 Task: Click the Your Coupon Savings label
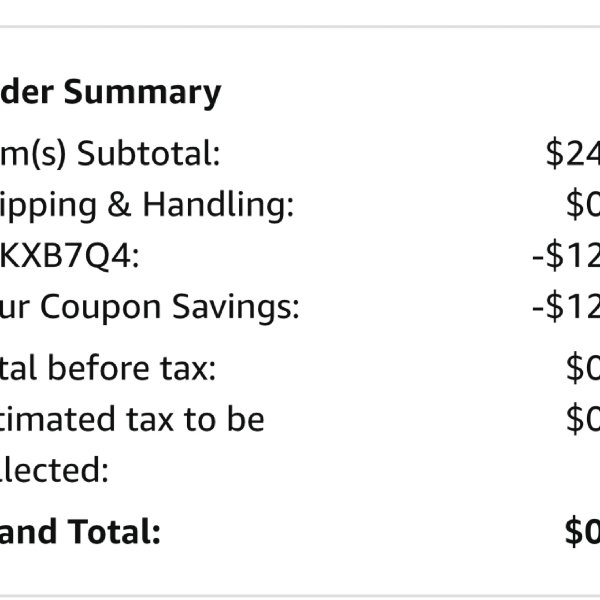pyautogui.click(x=150, y=308)
